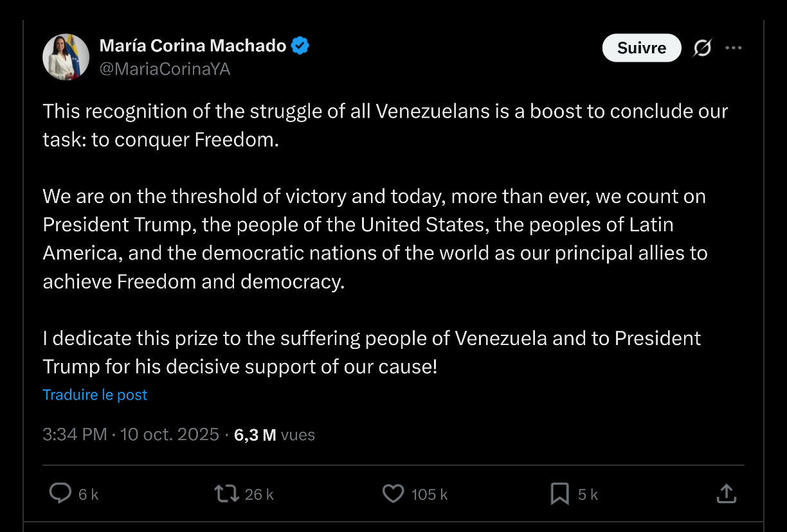Open María Corina Machado's profile avatar
Viewport: 787px width, 532px height.
[66, 57]
